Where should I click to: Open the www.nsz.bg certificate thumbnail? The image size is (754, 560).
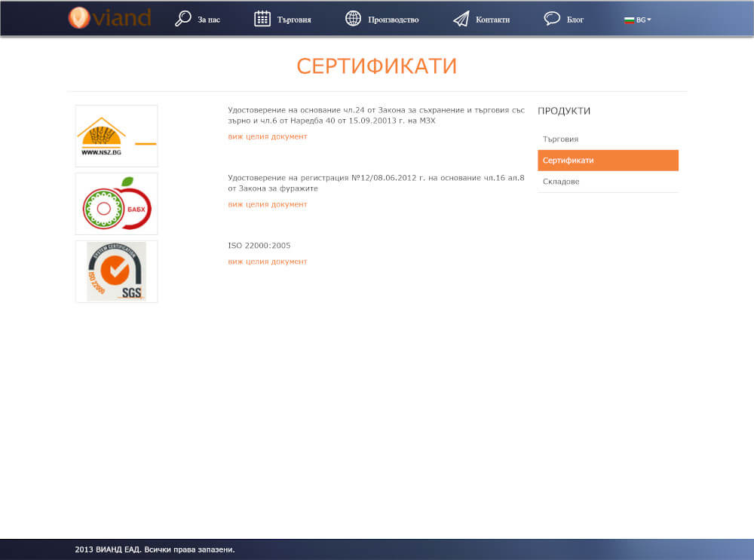[116, 136]
